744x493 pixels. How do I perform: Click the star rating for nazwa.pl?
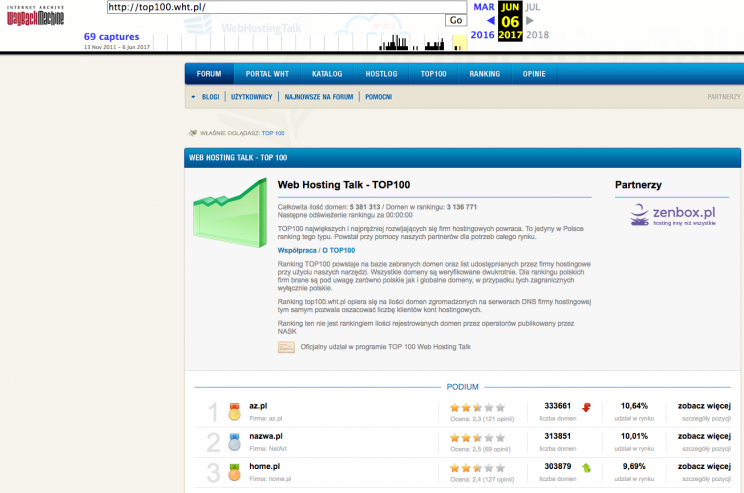pos(477,437)
